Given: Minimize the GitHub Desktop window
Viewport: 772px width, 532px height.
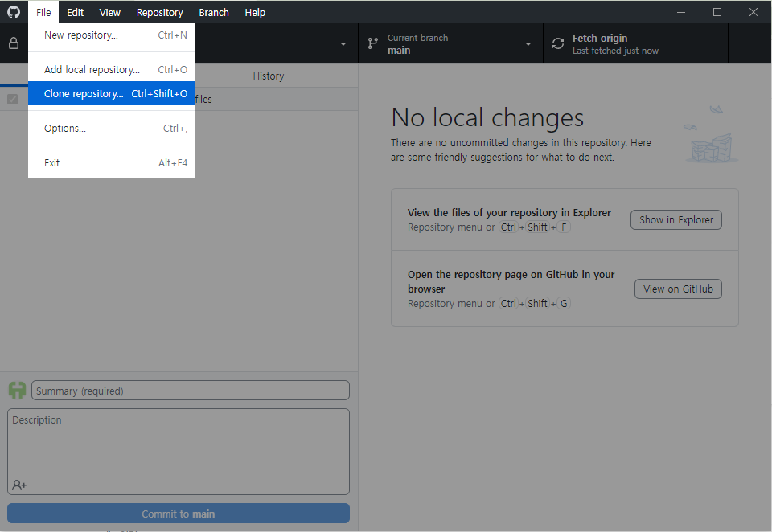Looking at the screenshot, I should click(681, 12).
